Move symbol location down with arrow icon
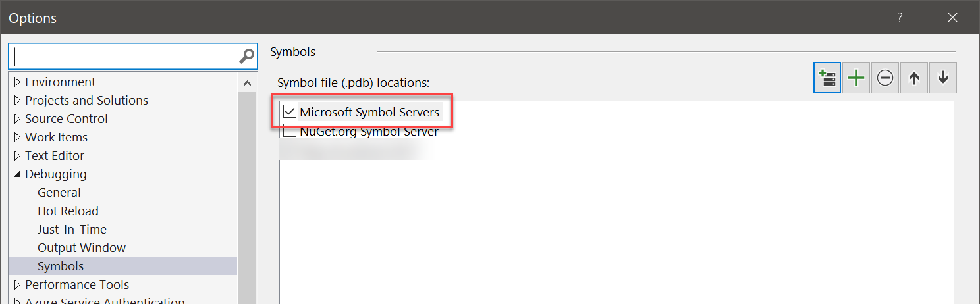The image size is (980, 304). click(x=942, y=78)
